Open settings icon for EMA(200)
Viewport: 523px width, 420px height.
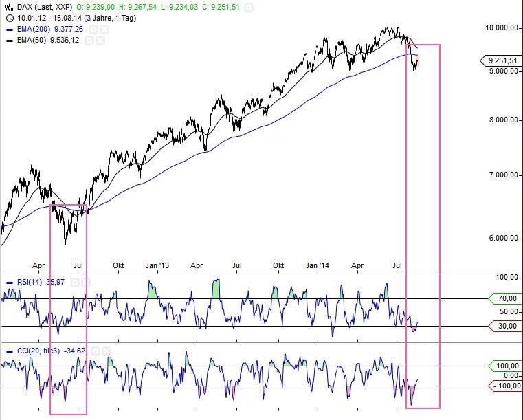[93, 30]
